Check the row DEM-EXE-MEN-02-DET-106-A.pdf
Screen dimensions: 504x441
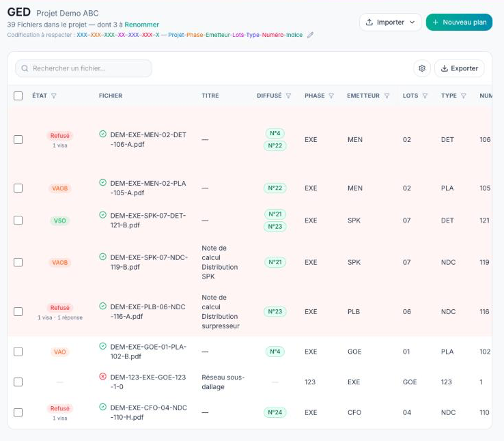18,139
